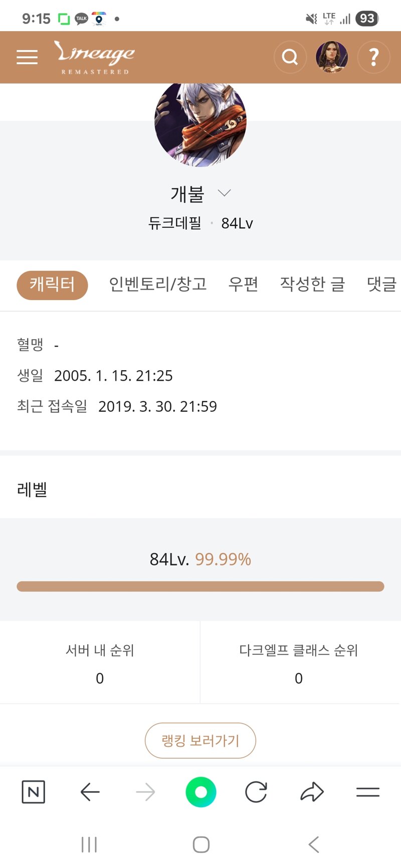The width and height of the screenshot is (401, 868).
Task: Open the 우편 tab
Action: [x=243, y=284]
